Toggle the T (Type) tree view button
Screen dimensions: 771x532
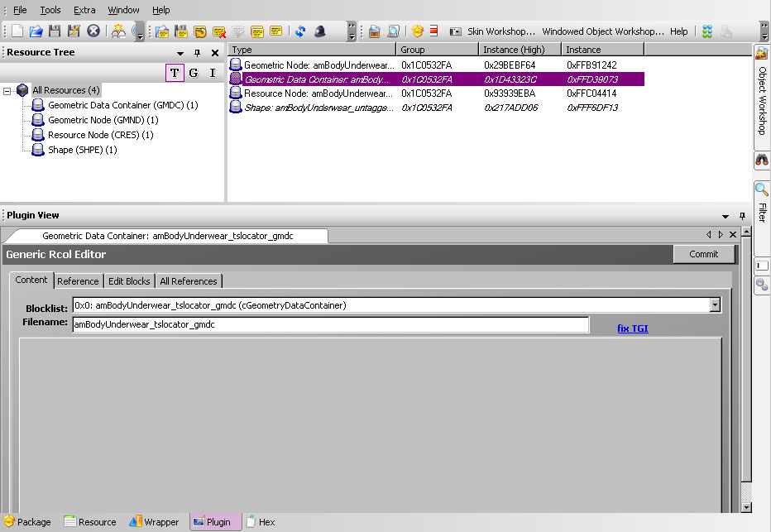175,73
